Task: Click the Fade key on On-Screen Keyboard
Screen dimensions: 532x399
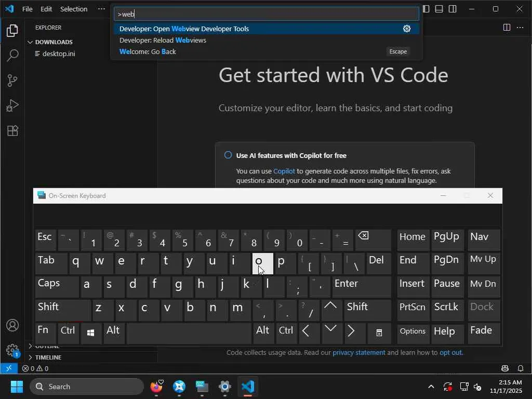Action: (x=484, y=333)
